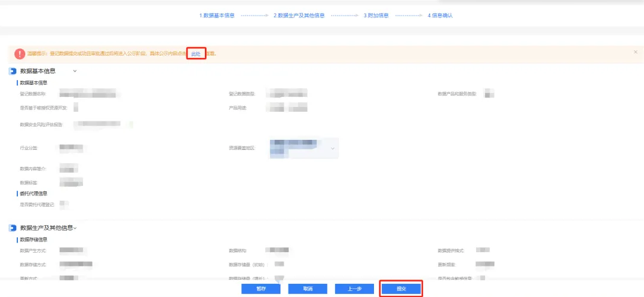644x297 pixels.
Task: Click the 取消 cancel button
Action: (308, 289)
